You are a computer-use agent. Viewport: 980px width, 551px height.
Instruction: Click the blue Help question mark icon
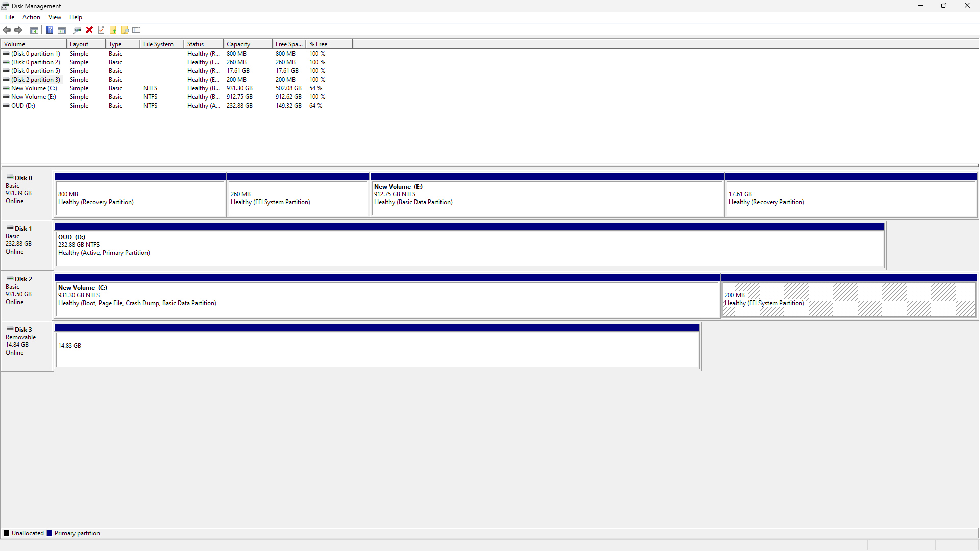pos(50,30)
